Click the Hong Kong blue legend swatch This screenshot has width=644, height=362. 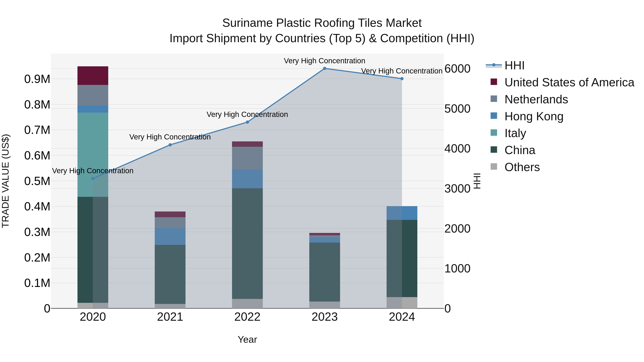point(494,116)
